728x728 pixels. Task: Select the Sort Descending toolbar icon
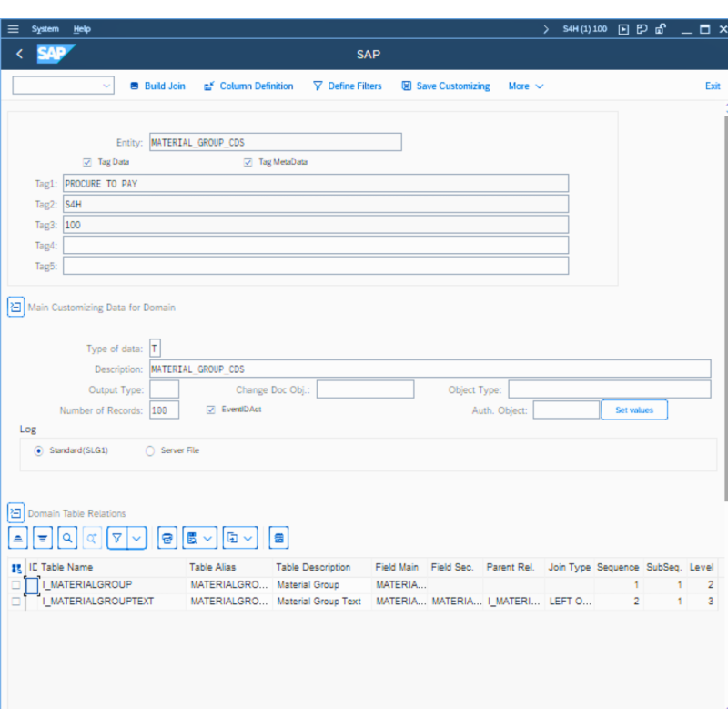coord(42,538)
